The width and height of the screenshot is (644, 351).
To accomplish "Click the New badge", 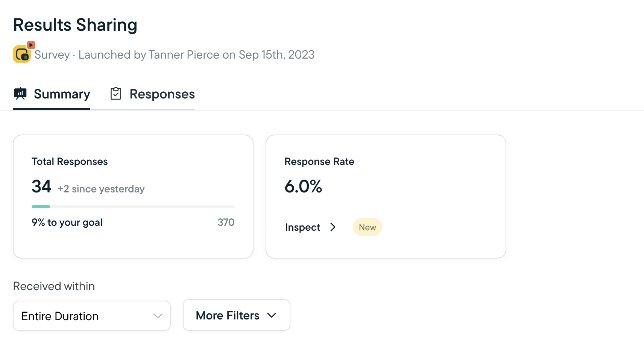I will point(367,227).
